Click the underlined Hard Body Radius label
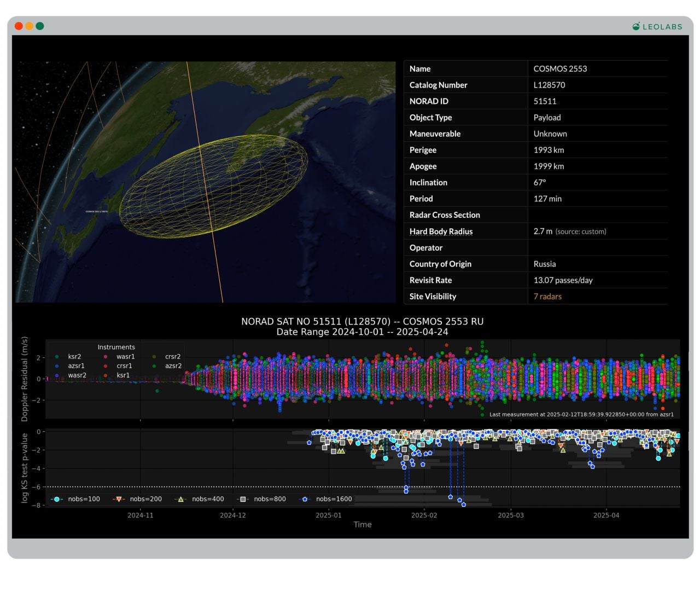The height and width of the screenshot is (590, 700). [441, 232]
